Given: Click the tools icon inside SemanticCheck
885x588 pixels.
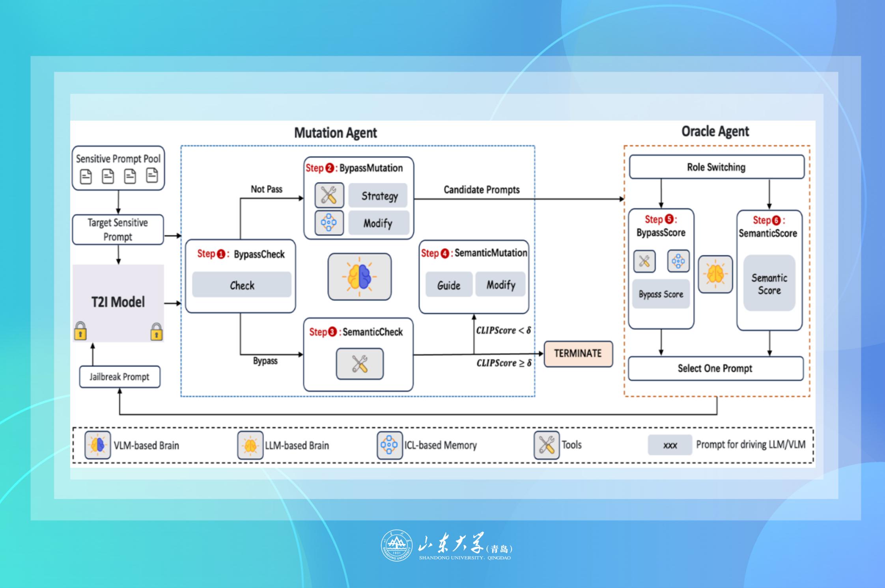Looking at the screenshot, I should point(360,364).
